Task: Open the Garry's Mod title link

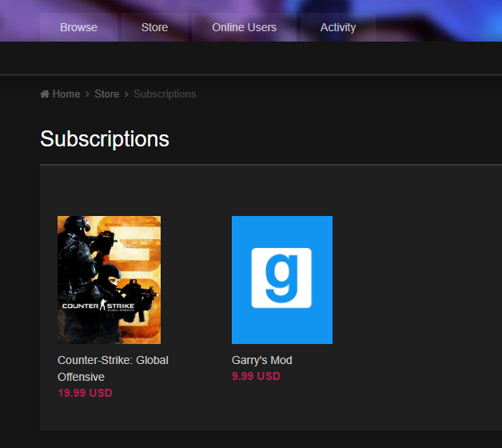Action: (262, 360)
